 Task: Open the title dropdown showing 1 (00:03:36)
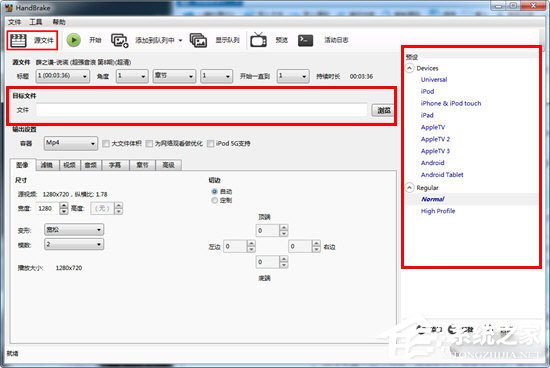(62, 76)
